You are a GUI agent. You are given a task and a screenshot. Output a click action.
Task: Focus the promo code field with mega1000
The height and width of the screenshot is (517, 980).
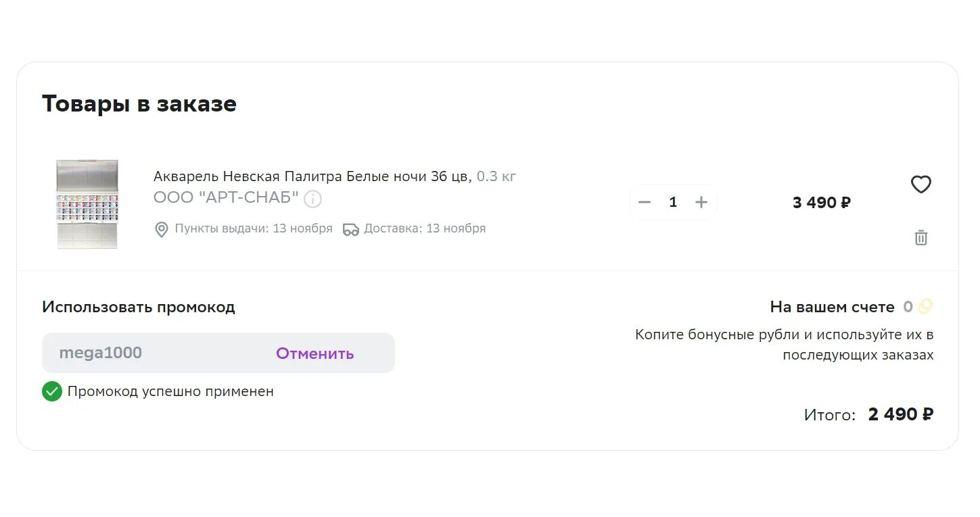[x=152, y=353]
